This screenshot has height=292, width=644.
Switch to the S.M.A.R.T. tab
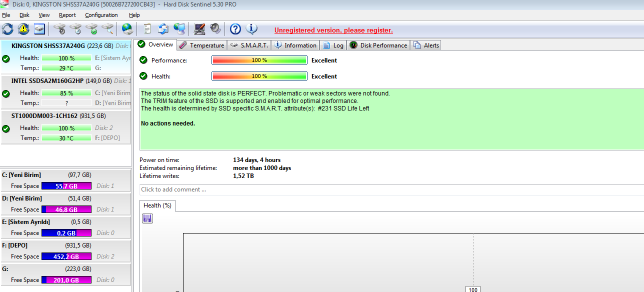tap(249, 45)
